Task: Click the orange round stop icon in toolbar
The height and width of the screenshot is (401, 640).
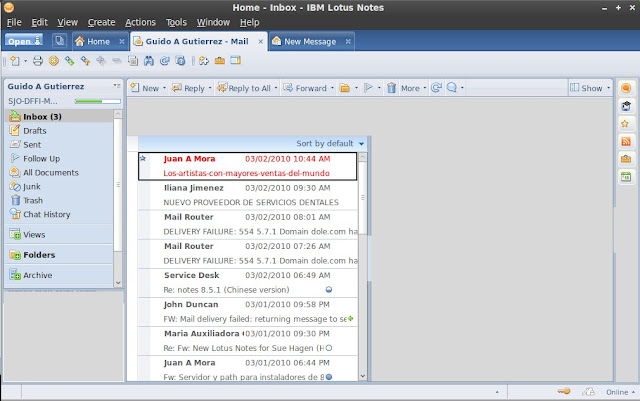Action: 53,61
